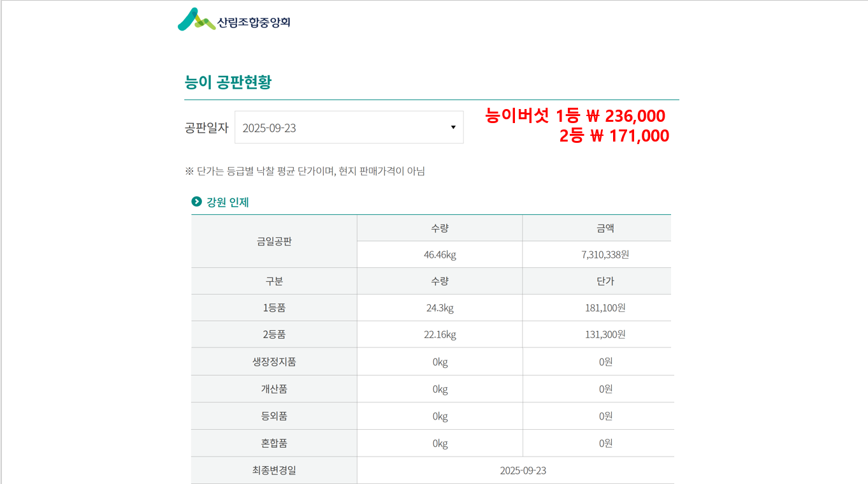Click the 혼합품 row label
Image resolution: width=868 pixels, height=484 pixels.
tap(274, 443)
